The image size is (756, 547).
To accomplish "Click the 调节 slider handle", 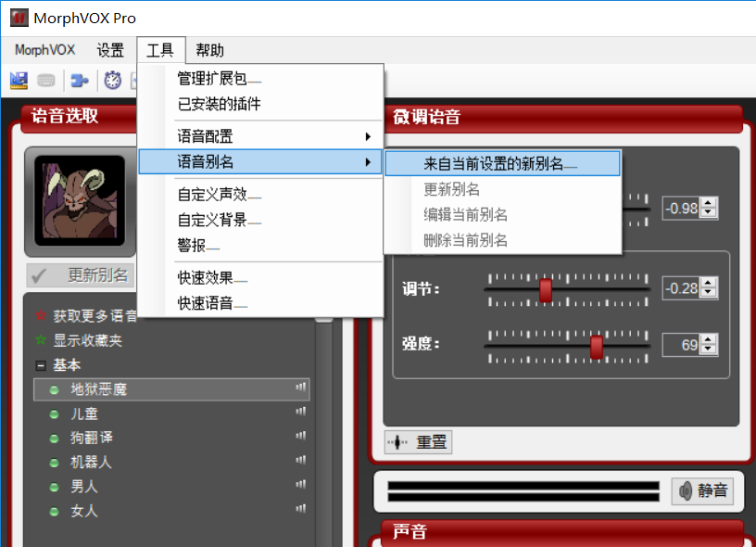I will point(546,289).
